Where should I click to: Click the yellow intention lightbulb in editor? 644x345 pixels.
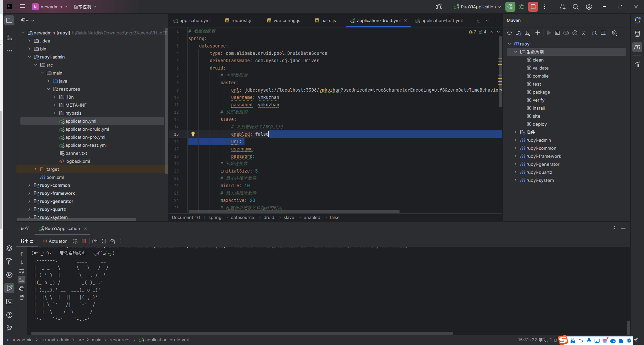point(193,134)
